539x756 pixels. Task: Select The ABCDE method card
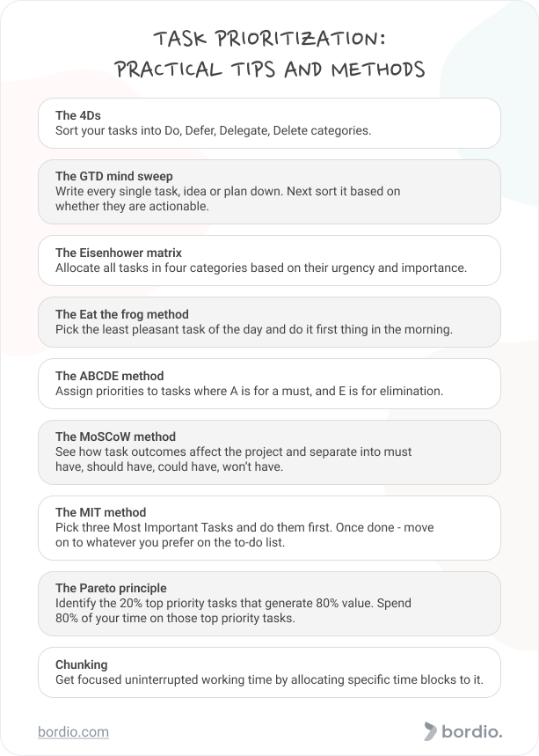(269, 384)
